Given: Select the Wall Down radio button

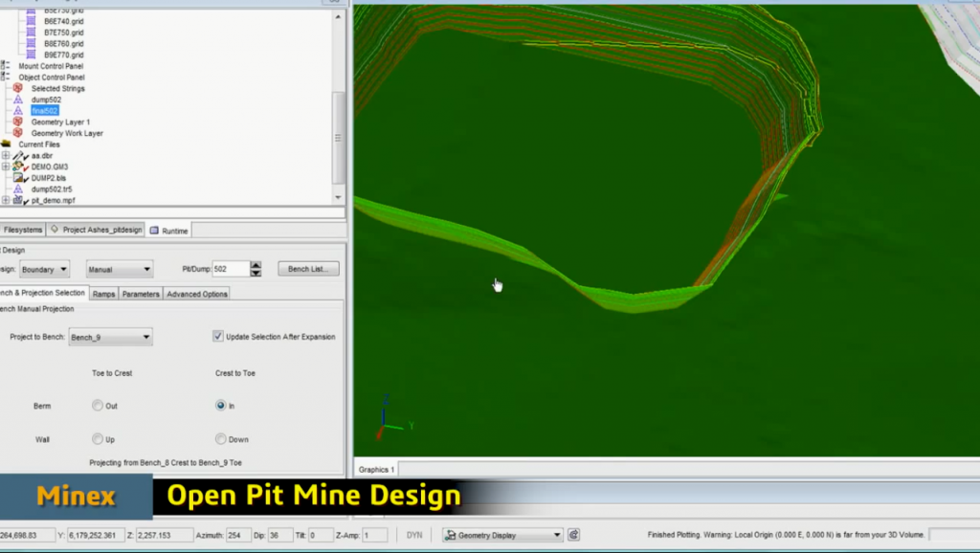Looking at the screenshot, I should click(x=221, y=439).
